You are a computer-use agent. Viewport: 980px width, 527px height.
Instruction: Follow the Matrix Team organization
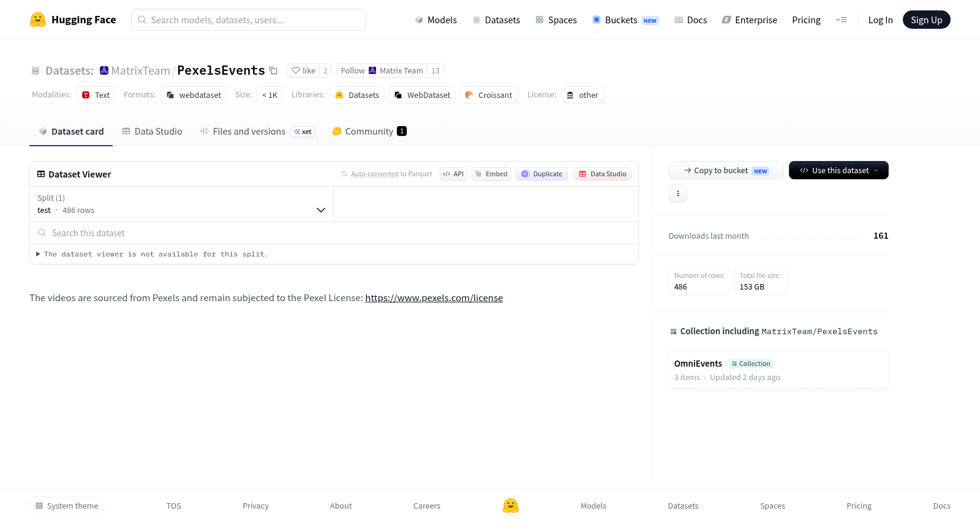point(382,70)
